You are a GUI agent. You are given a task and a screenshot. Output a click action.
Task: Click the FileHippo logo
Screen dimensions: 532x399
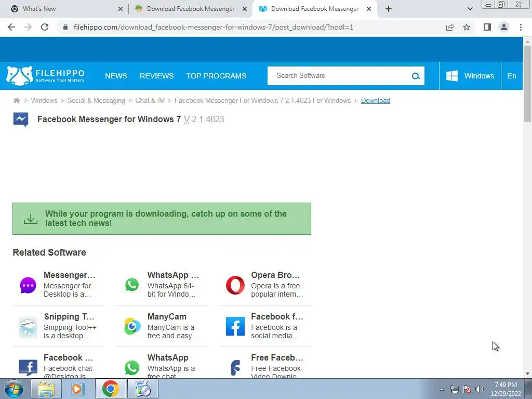(46, 76)
